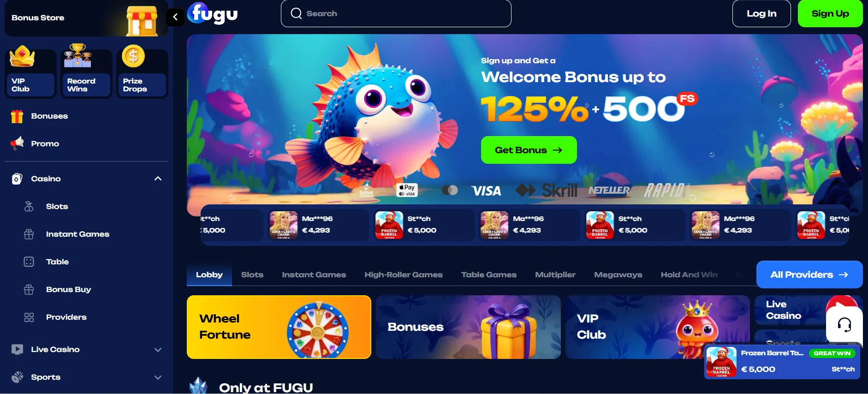Open Prize Drops coin tile
This screenshot has width=868, height=394.
[142, 72]
